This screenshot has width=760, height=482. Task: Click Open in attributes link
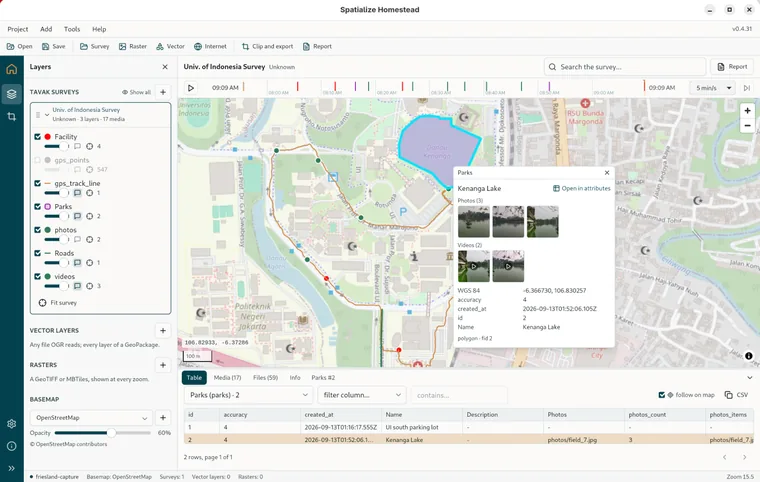pyautogui.click(x=582, y=188)
